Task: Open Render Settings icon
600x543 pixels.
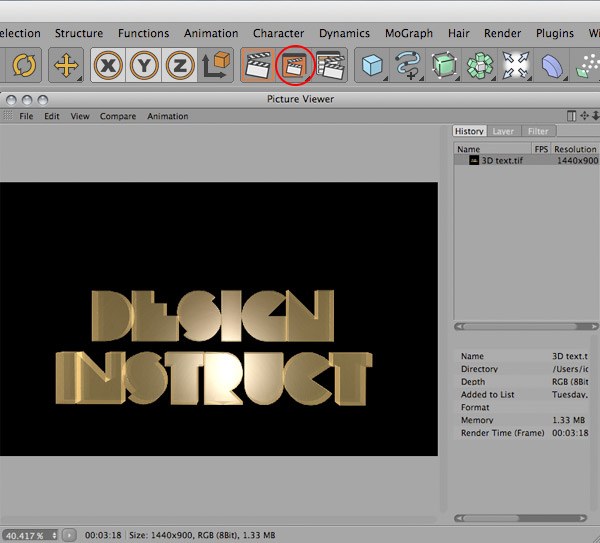Action: (x=330, y=65)
